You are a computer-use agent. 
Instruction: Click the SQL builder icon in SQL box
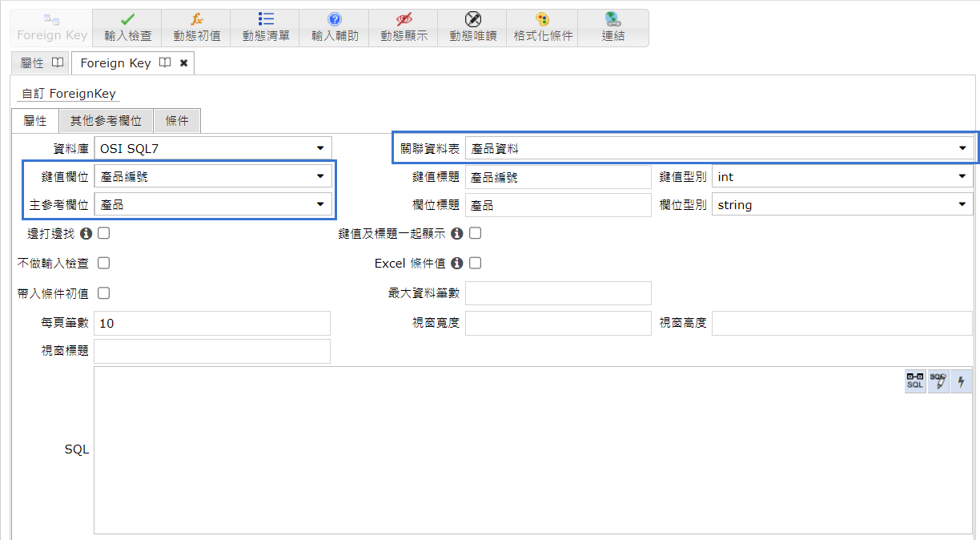[x=914, y=381]
